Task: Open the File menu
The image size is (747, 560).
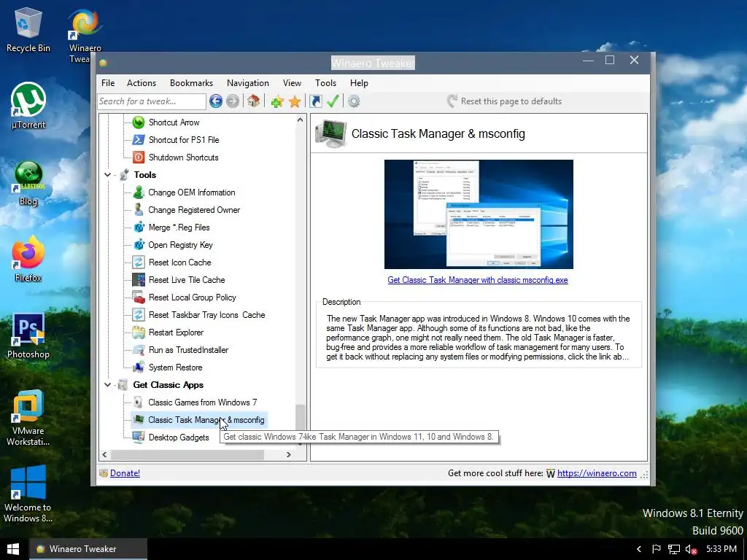Action: [x=108, y=83]
